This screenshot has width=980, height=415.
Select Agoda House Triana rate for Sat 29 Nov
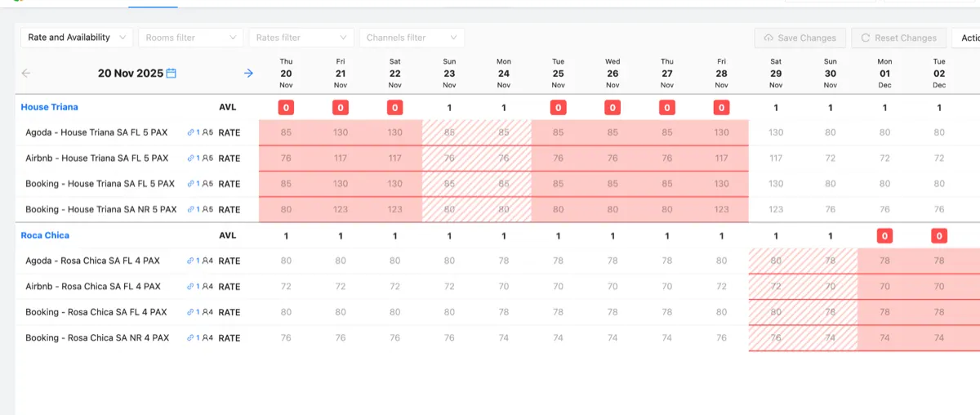point(776,132)
